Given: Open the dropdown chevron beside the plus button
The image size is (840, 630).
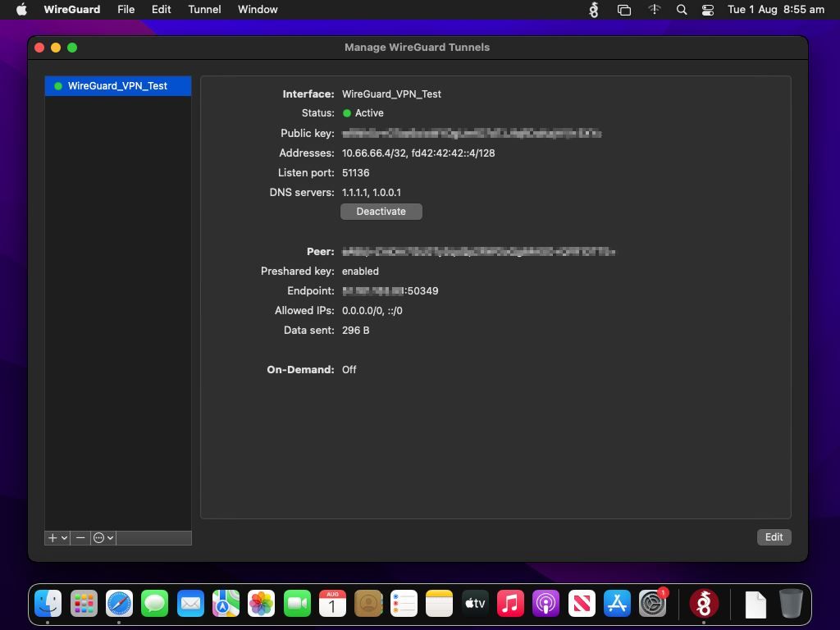Looking at the screenshot, I should coord(64,538).
